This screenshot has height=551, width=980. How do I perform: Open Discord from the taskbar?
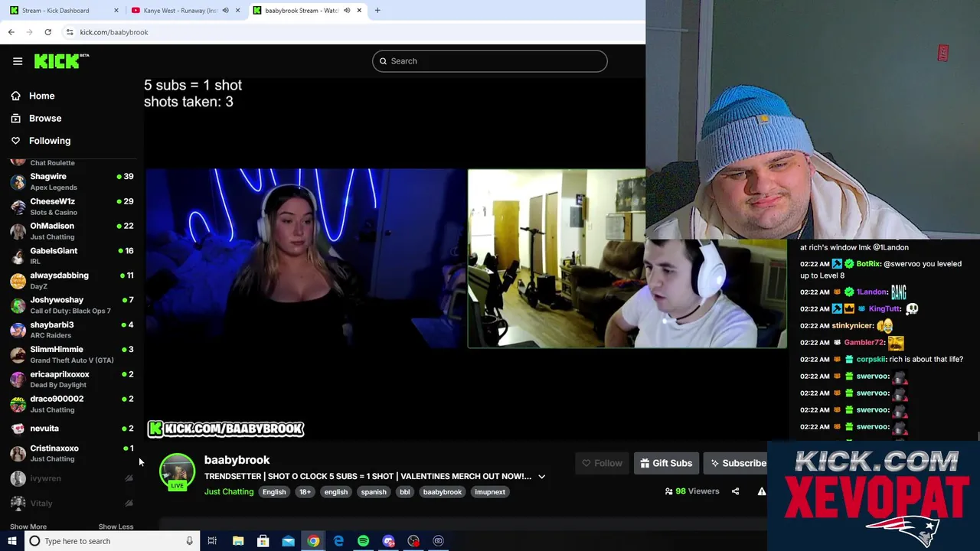click(388, 541)
